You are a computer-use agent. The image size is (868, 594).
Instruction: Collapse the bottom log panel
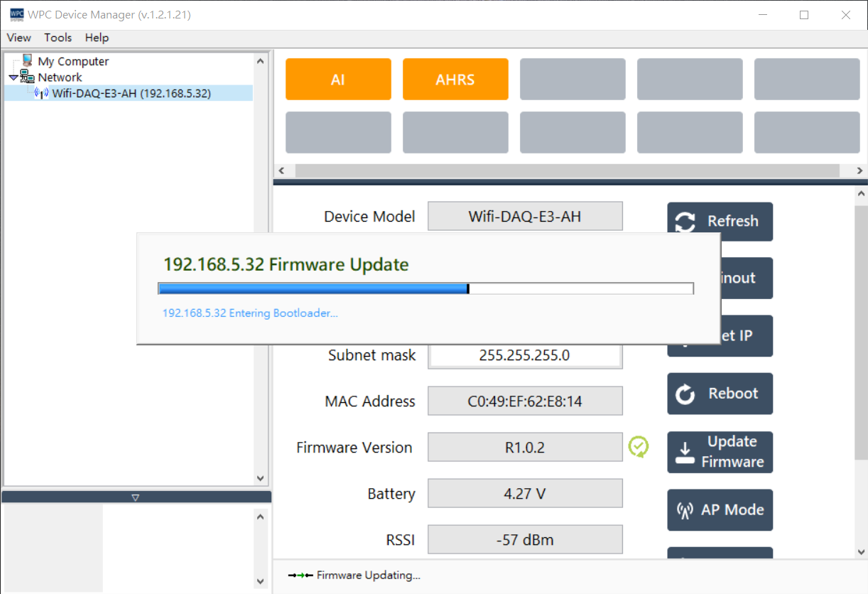point(136,497)
